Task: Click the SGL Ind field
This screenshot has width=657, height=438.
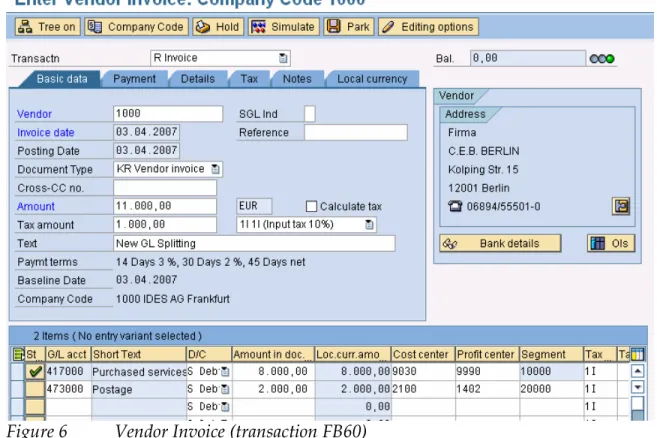Action: [310, 114]
